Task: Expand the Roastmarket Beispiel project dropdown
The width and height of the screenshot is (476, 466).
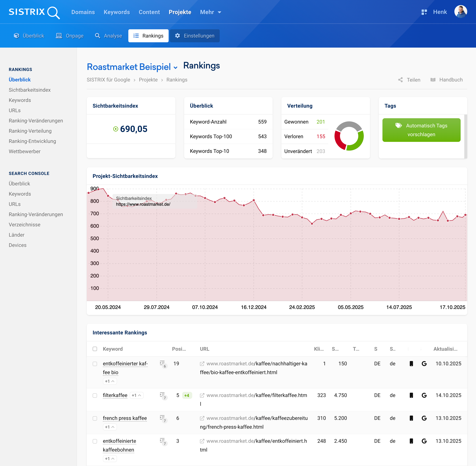Action: 176,68
